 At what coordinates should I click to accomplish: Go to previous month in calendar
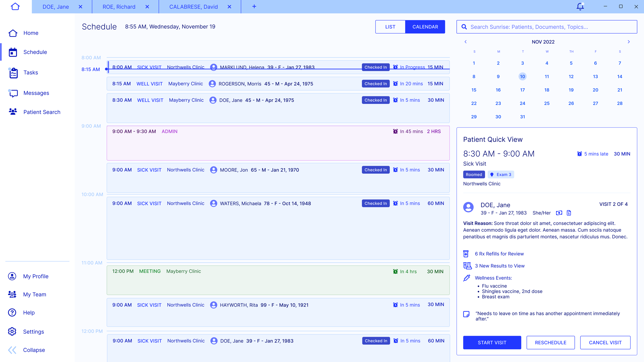465,42
